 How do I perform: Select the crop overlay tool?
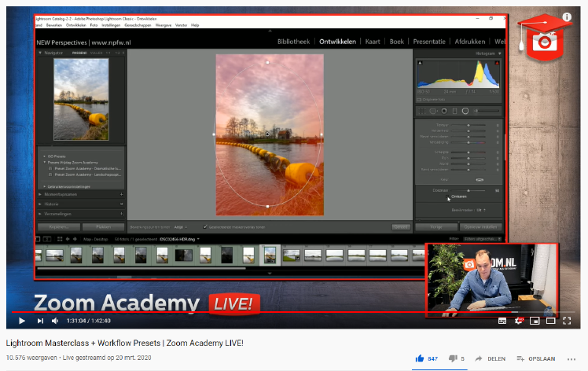pos(421,111)
